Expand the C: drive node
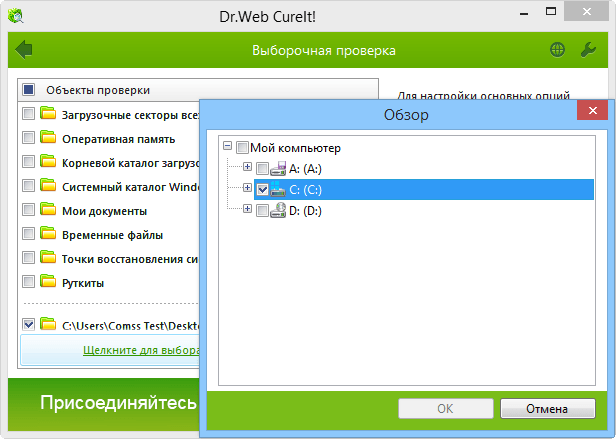The height and width of the screenshot is (439, 616). coord(247,188)
